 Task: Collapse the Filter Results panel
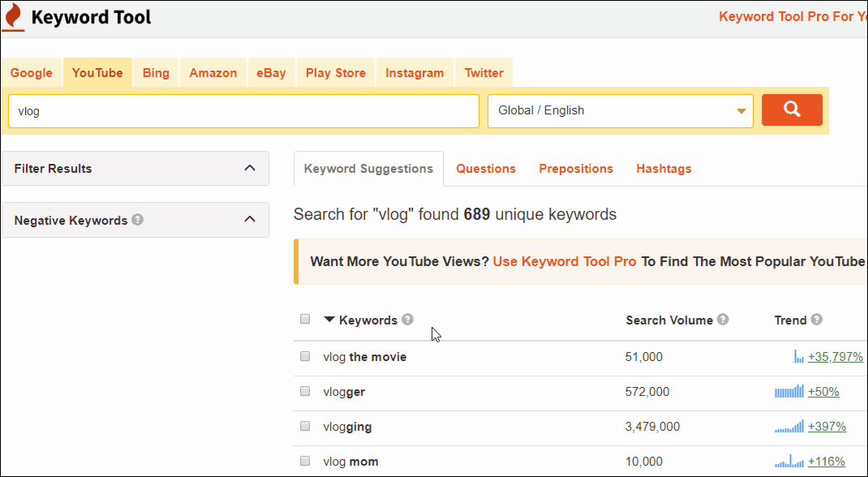250,168
